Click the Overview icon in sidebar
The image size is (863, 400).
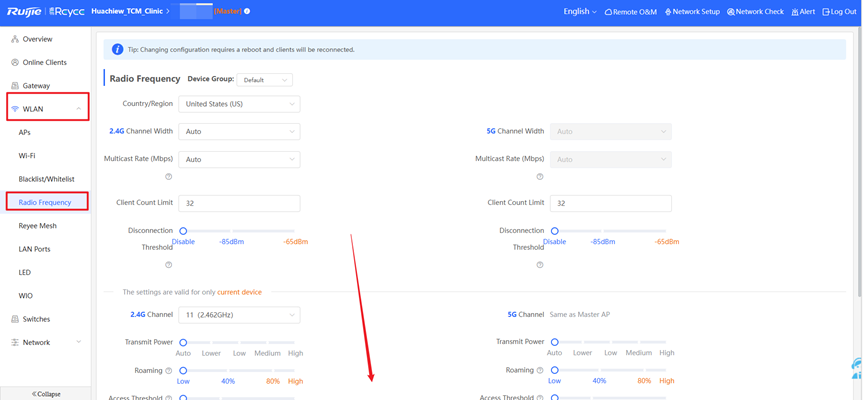coord(14,39)
